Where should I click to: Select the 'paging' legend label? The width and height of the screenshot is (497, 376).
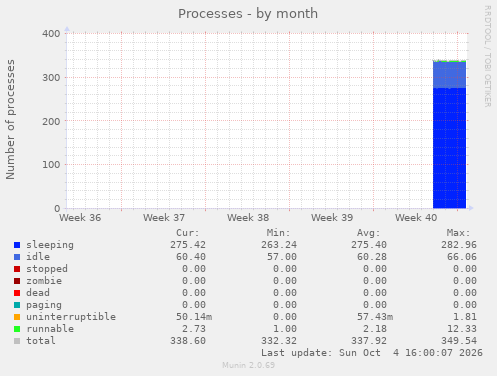pyautogui.click(x=44, y=305)
